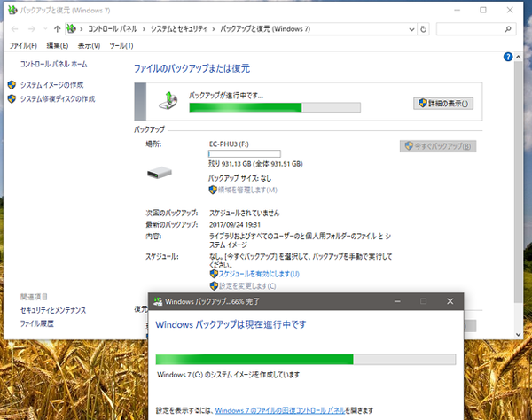The image size is (532, 420).
Task: Maximize the バックアップと復元 window
Action: click(483, 10)
